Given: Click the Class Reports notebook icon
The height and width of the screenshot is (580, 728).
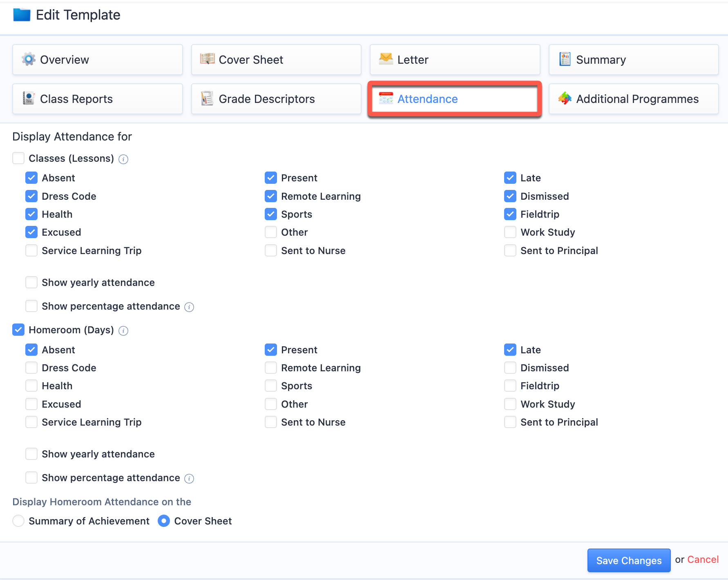Looking at the screenshot, I should (29, 98).
